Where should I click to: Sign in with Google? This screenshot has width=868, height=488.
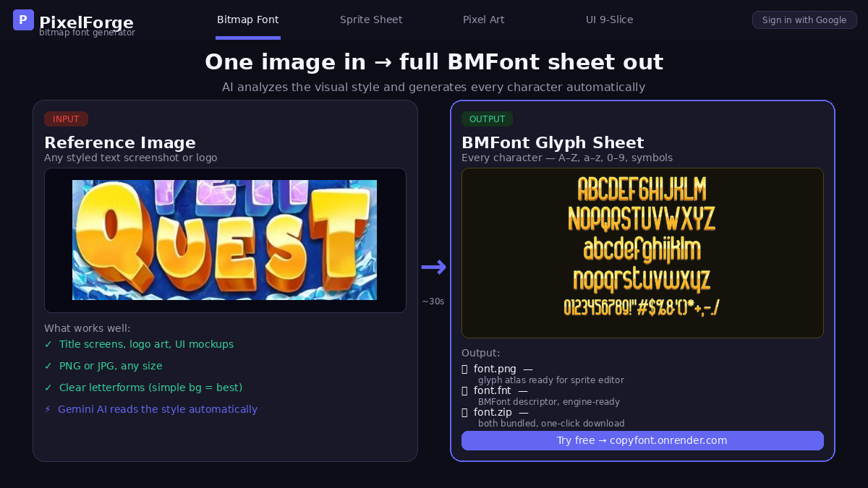(804, 20)
